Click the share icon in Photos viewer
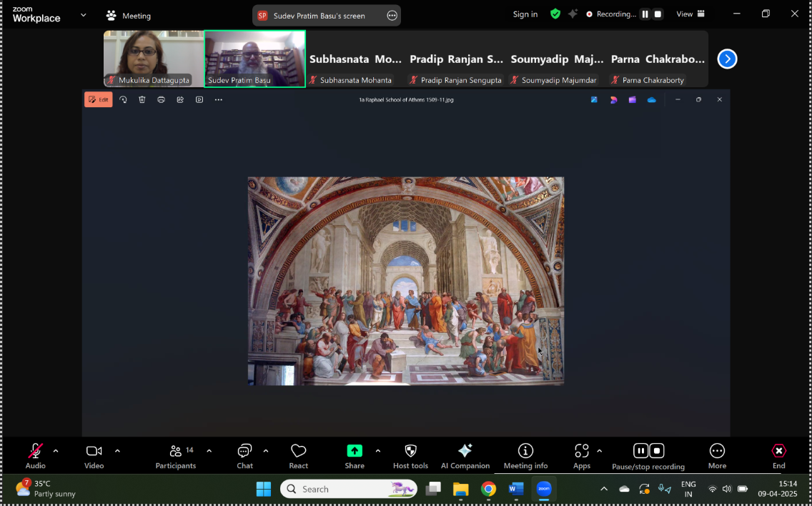The height and width of the screenshot is (506, 812). point(180,99)
